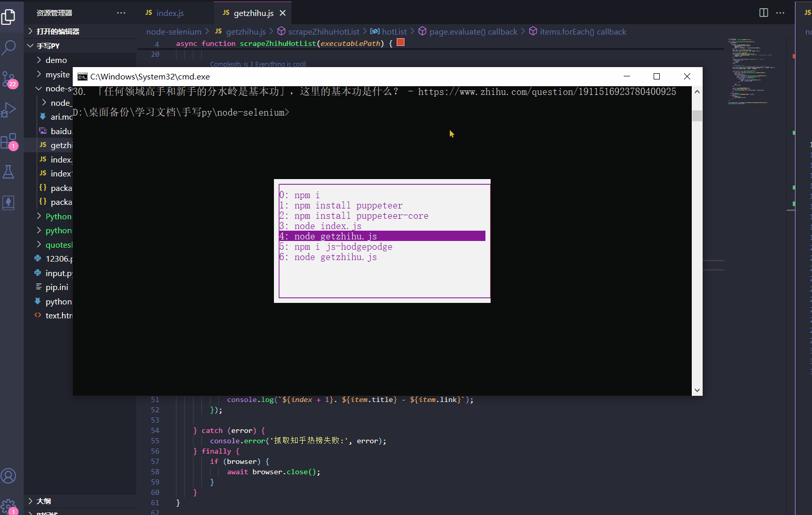Click line number 54 in the gutter

point(155,430)
